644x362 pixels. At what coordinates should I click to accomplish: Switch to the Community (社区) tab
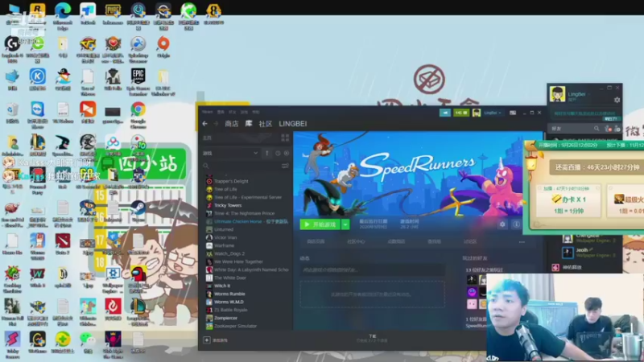[x=266, y=124]
